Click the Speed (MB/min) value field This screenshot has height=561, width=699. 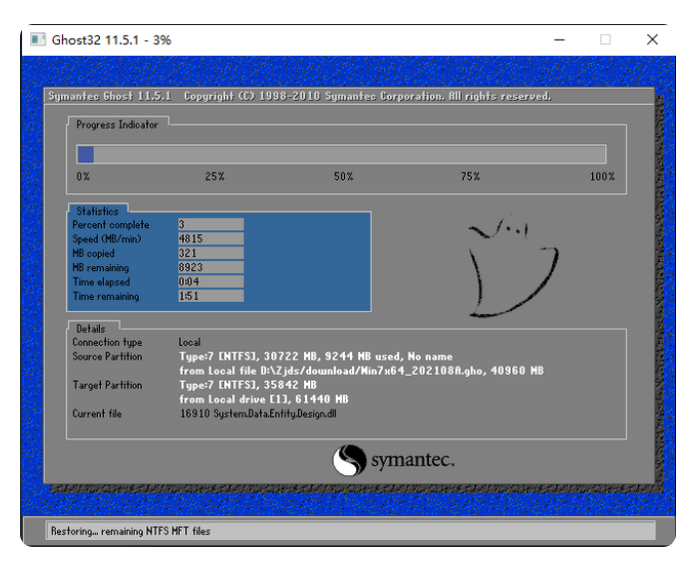(210, 239)
